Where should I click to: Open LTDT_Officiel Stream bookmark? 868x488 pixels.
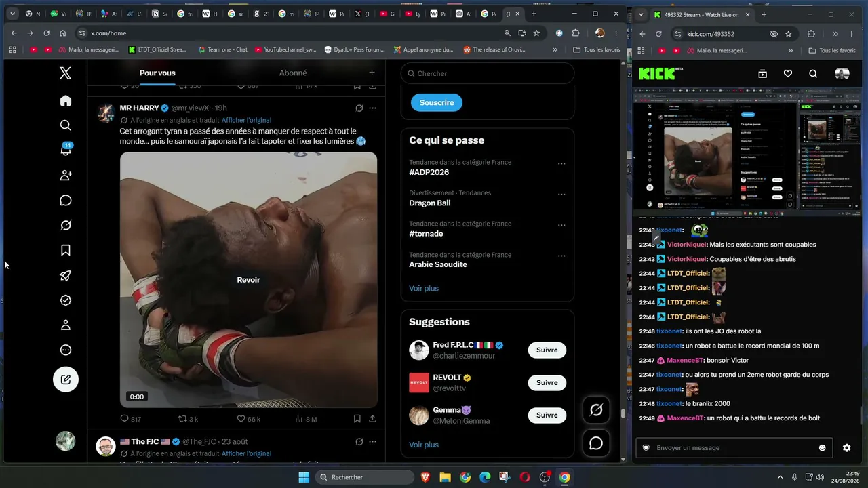point(157,49)
